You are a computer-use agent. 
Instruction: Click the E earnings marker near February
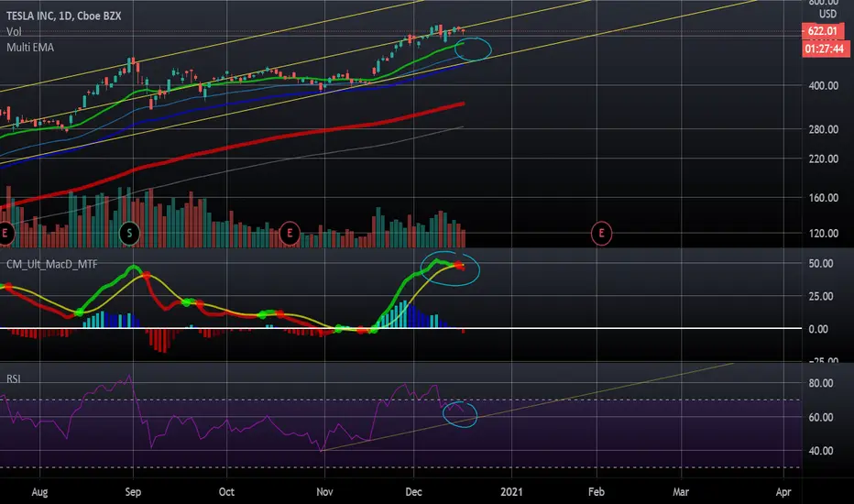(x=601, y=234)
